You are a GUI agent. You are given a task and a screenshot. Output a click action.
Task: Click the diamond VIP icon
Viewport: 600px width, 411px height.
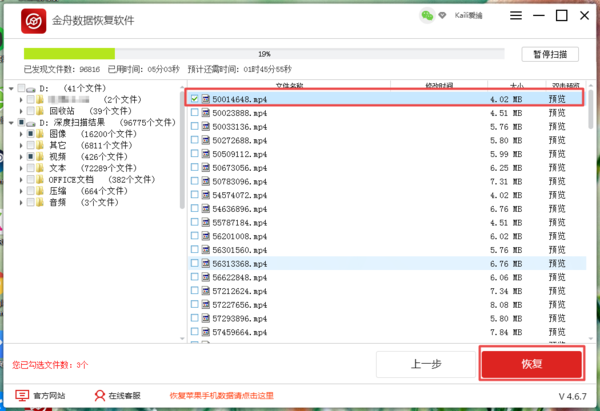tap(442, 15)
